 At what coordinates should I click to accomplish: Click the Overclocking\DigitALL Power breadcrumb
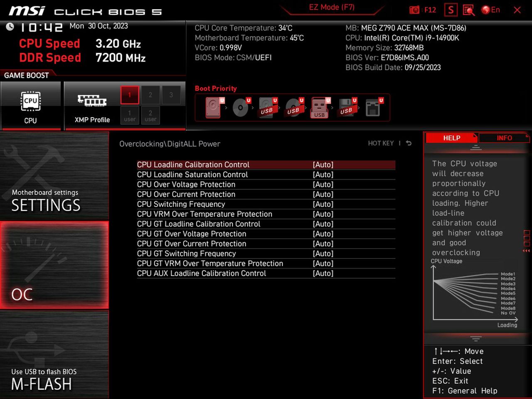coord(170,144)
